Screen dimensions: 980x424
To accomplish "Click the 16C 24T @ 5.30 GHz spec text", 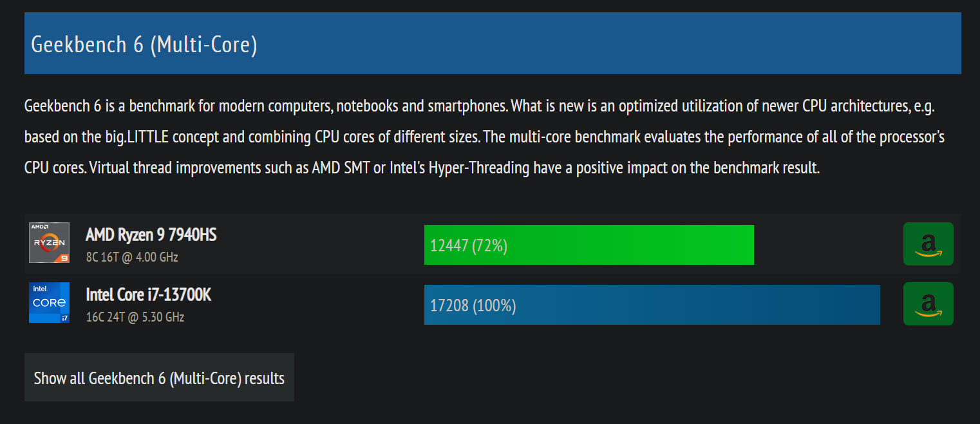I will click(x=135, y=317).
